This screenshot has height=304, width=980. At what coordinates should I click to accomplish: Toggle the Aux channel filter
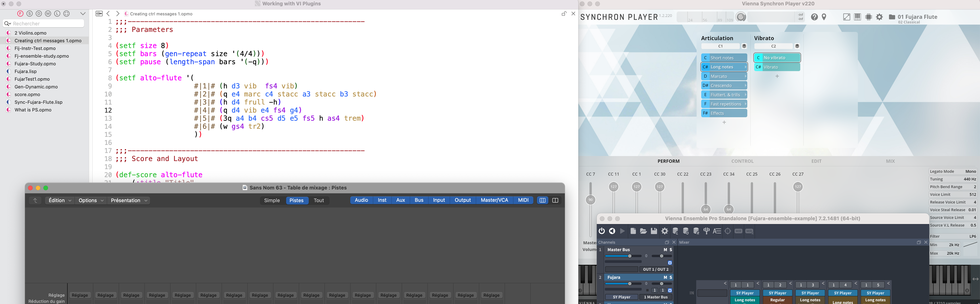pyautogui.click(x=401, y=200)
